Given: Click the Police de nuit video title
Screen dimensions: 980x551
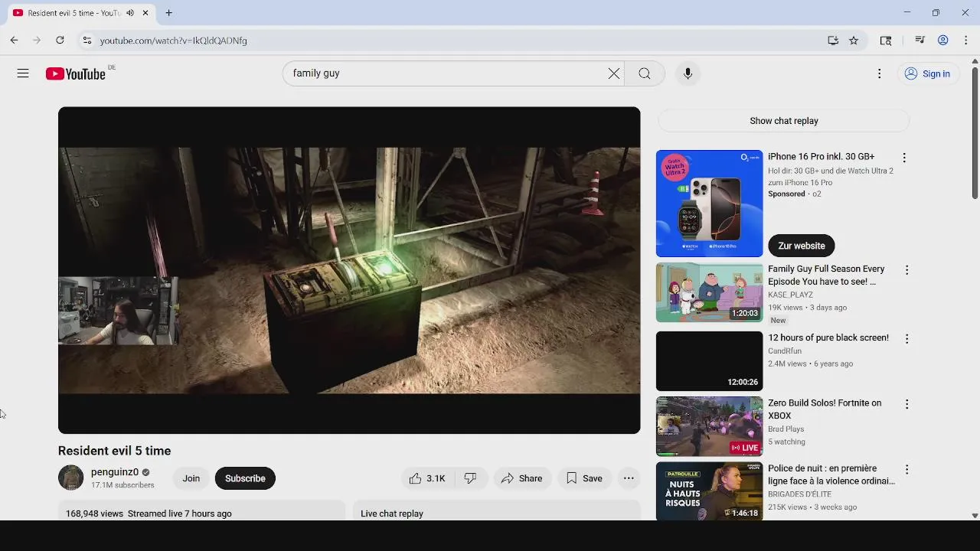Looking at the screenshot, I should pos(831,474).
